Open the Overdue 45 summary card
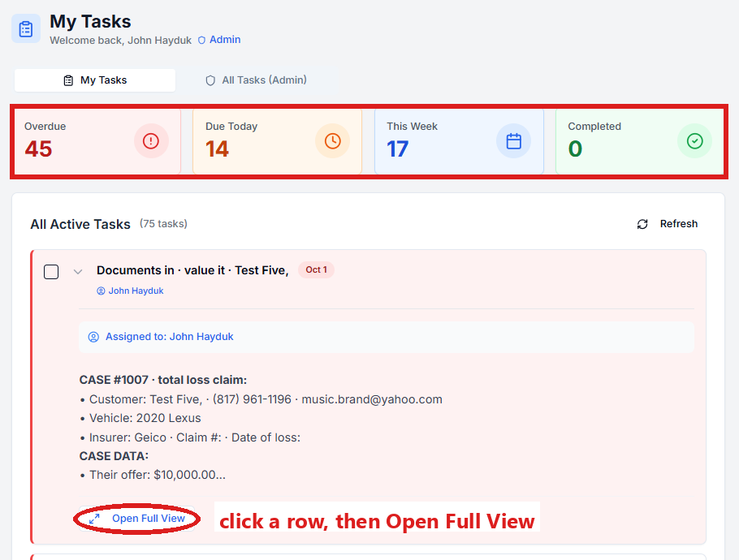The width and height of the screenshot is (739, 560). 97,141
